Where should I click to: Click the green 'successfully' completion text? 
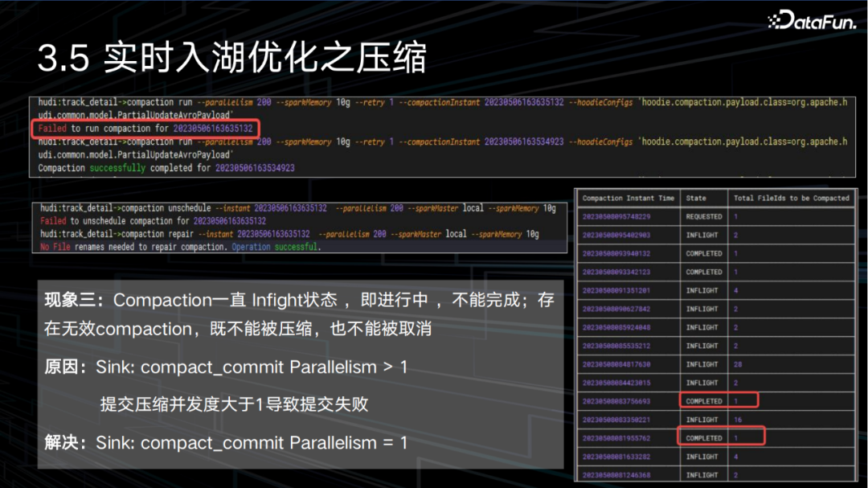(x=117, y=167)
